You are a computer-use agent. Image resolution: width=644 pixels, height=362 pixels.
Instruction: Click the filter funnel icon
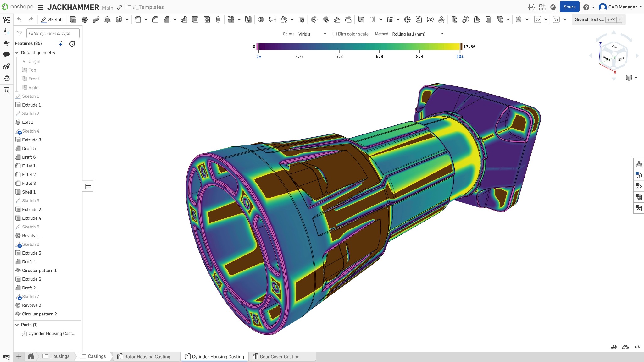pyautogui.click(x=19, y=33)
